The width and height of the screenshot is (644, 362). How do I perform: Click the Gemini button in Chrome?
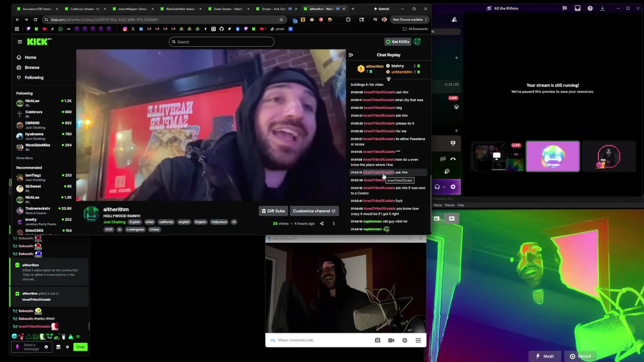381,9
